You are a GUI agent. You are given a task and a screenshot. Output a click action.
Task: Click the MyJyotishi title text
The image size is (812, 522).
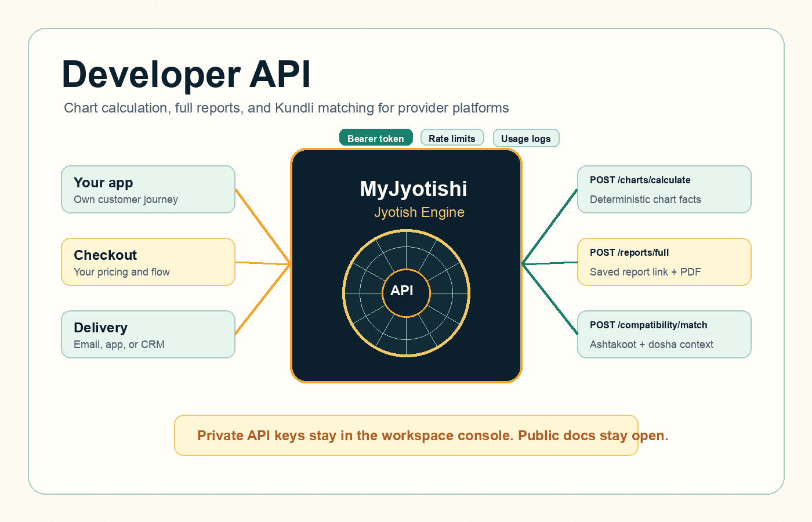point(414,188)
